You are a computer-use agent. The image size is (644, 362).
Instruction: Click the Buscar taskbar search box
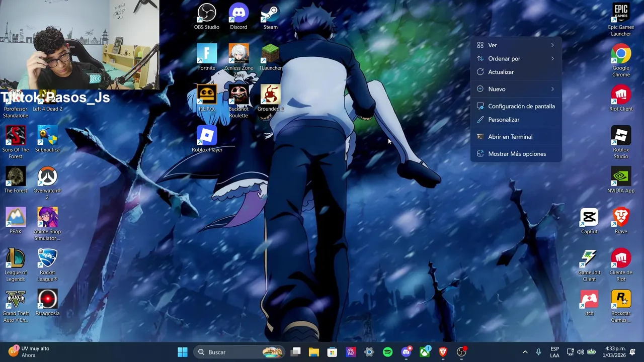[239, 352]
